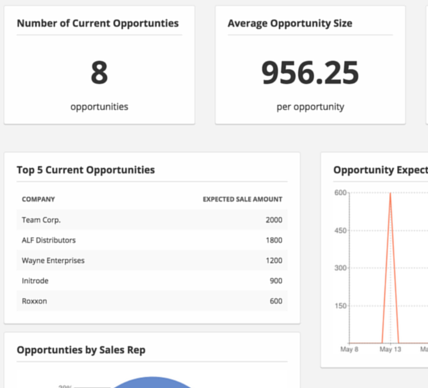Select the Team Corp. table row
428x388 pixels.
(x=152, y=220)
